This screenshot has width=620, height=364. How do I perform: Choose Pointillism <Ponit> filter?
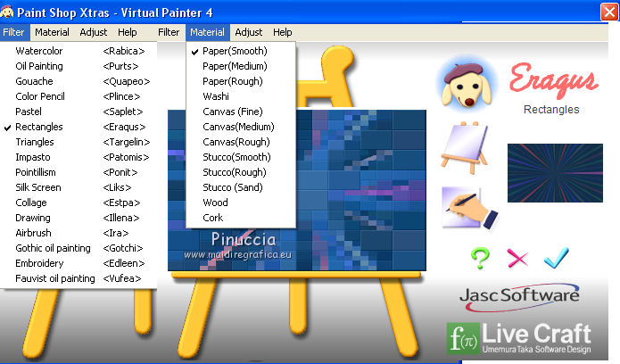pos(79,172)
